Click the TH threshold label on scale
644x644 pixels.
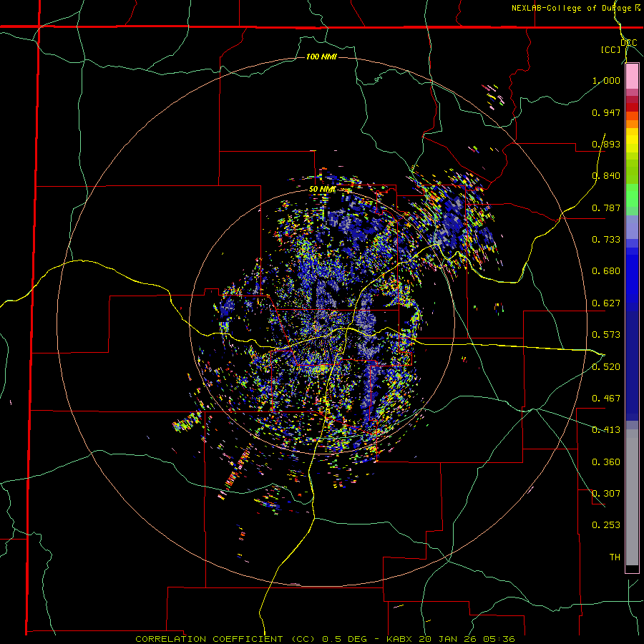615,557
